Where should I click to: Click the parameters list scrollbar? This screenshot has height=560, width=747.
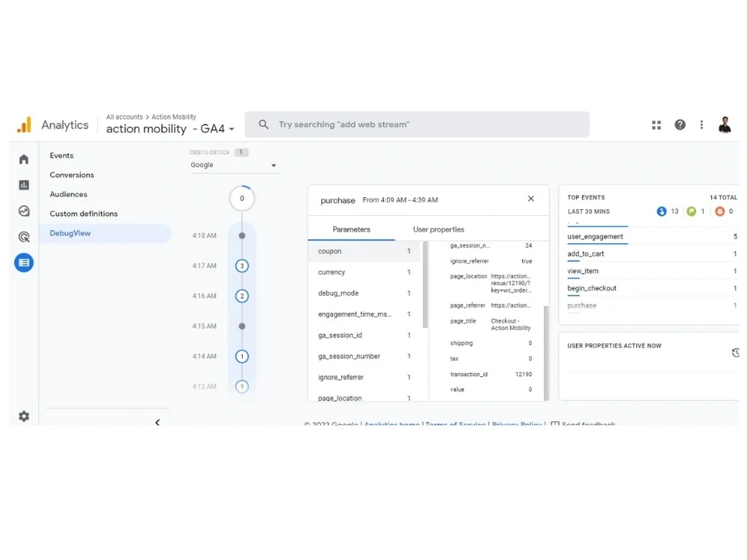click(426, 284)
